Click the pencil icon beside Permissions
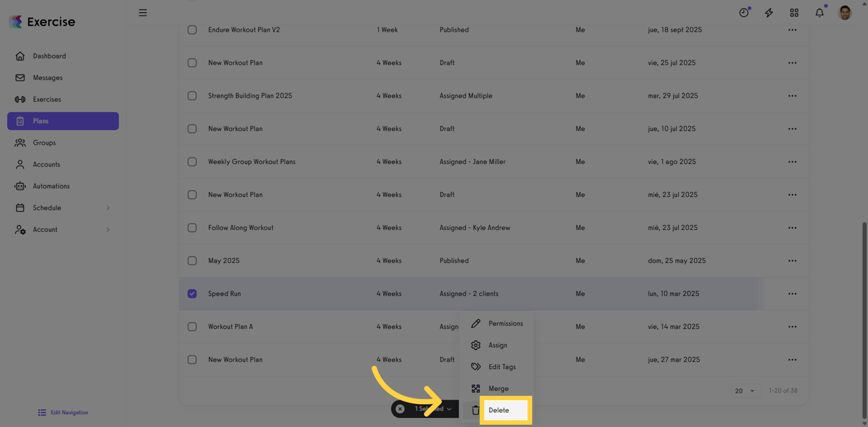The image size is (868, 427). (x=475, y=323)
